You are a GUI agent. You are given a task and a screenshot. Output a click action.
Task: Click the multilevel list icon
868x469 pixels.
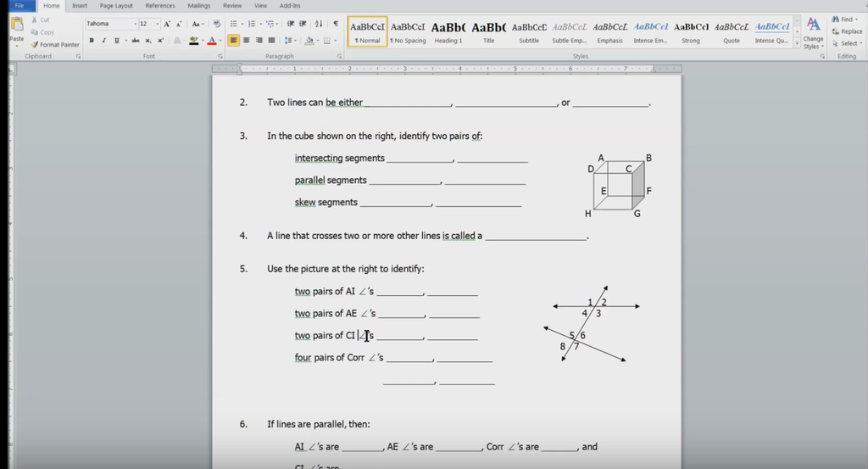[x=270, y=24]
